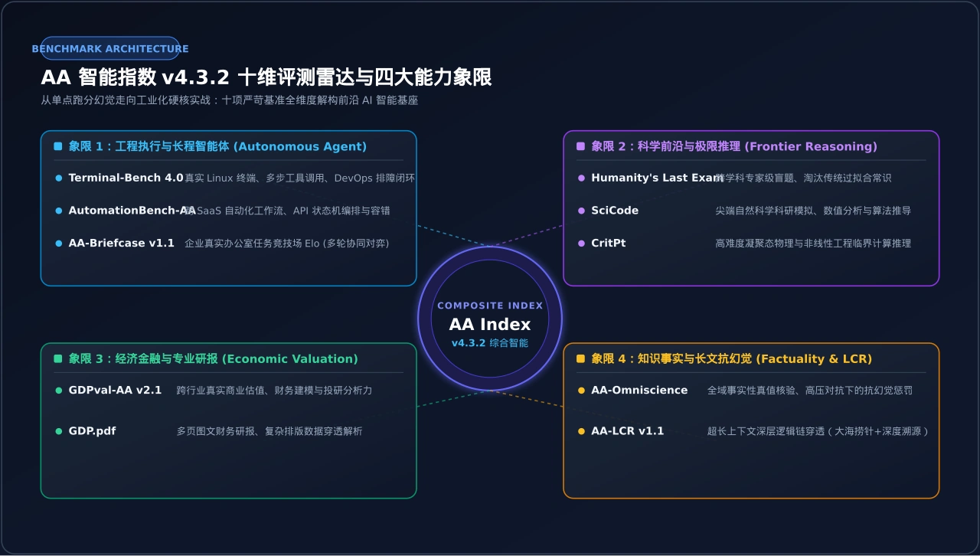Click the blue bullet before AA-Briefcase v1.1
Screen dimensions: 980x556
click(x=59, y=243)
